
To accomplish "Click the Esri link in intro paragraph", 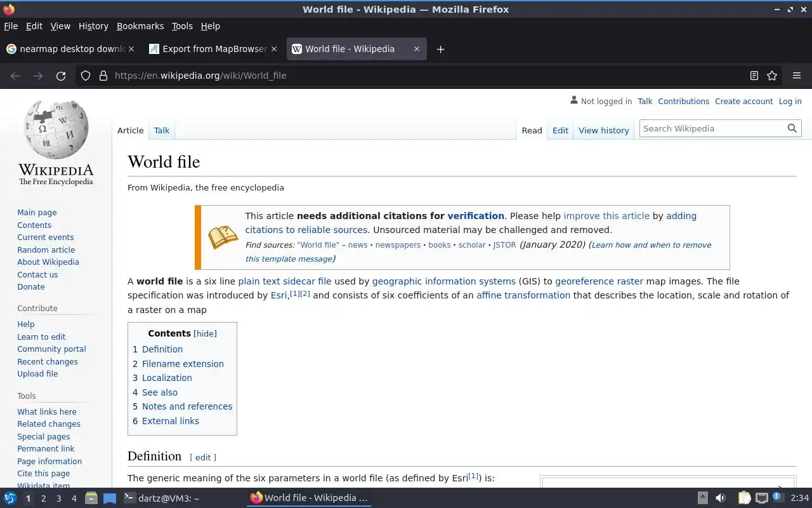I will point(279,295).
